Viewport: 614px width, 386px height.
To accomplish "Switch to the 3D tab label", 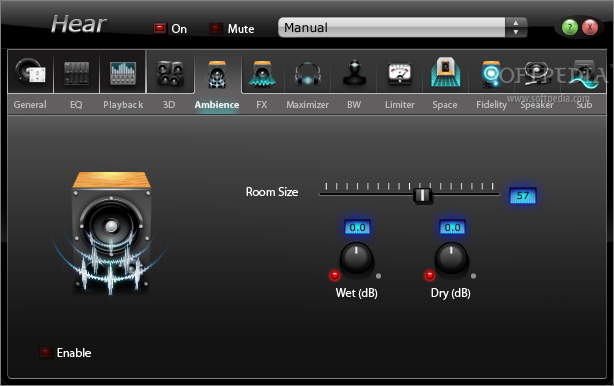I will click(x=169, y=105).
